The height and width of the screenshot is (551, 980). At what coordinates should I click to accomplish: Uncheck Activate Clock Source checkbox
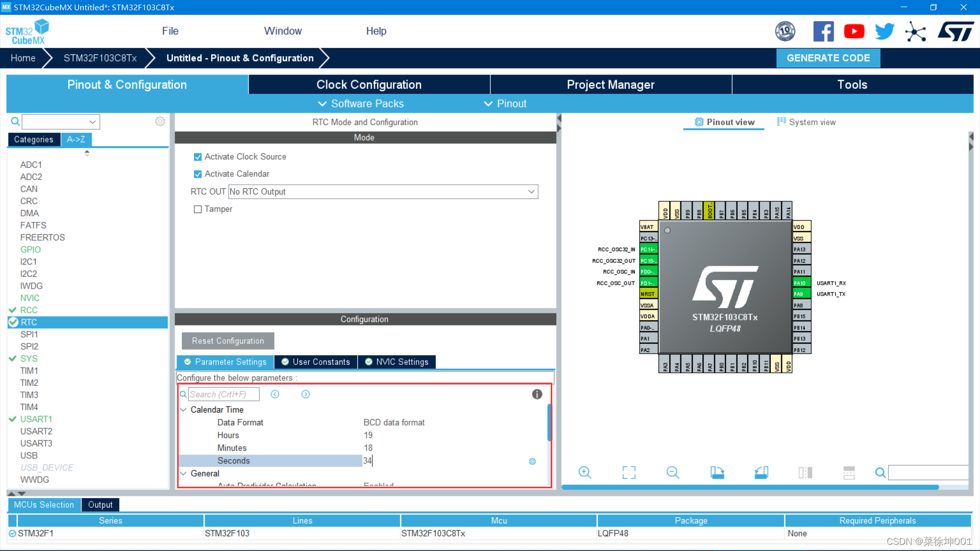tap(198, 157)
